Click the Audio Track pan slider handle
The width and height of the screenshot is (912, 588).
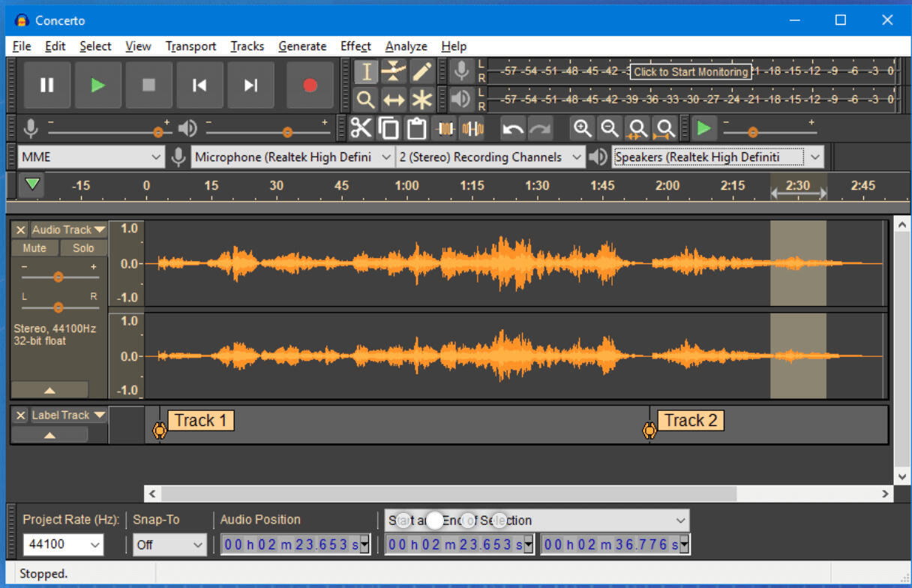pos(58,307)
